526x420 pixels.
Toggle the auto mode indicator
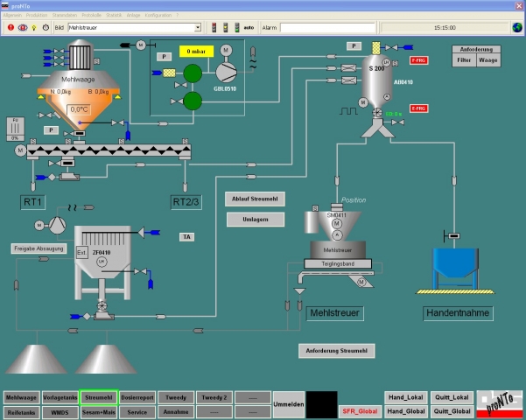coord(249,27)
